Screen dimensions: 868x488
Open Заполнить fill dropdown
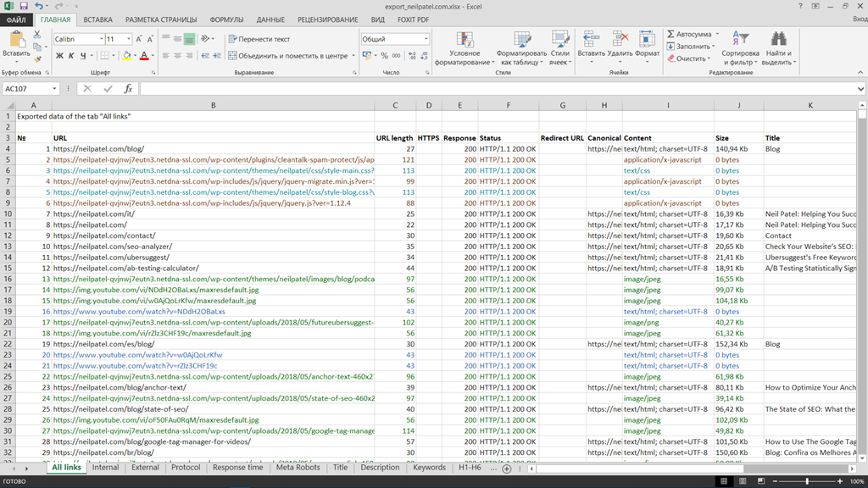tap(691, 47)
